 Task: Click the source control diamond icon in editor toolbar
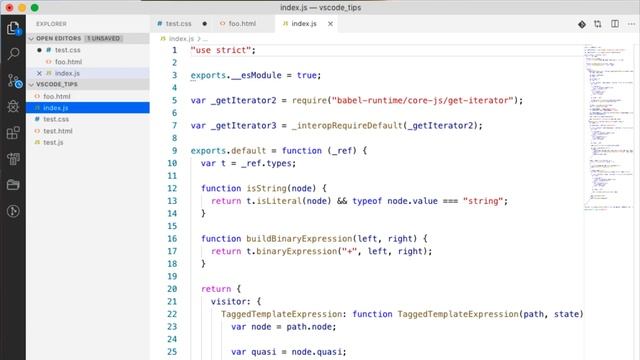point(582,24)
